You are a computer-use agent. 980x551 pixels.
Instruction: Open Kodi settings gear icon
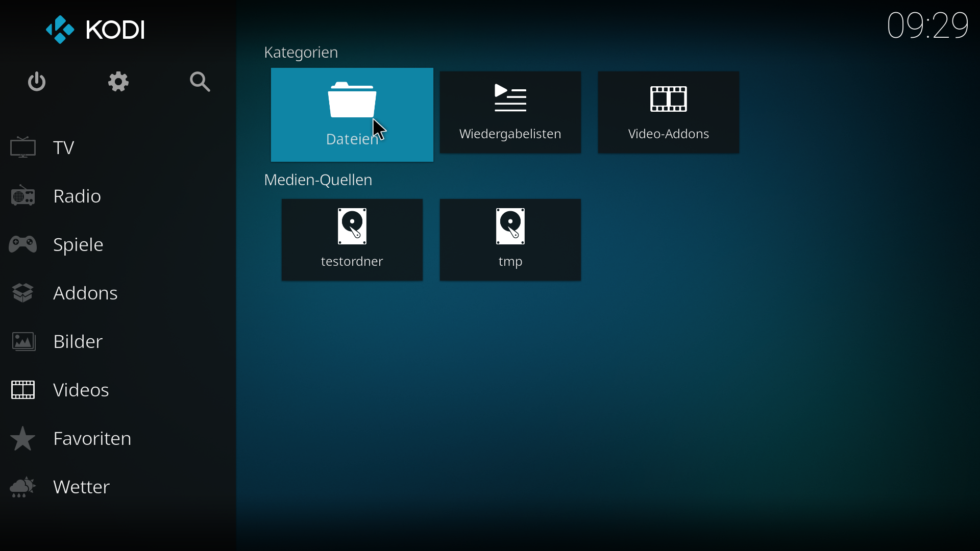(x=118, y=82)
